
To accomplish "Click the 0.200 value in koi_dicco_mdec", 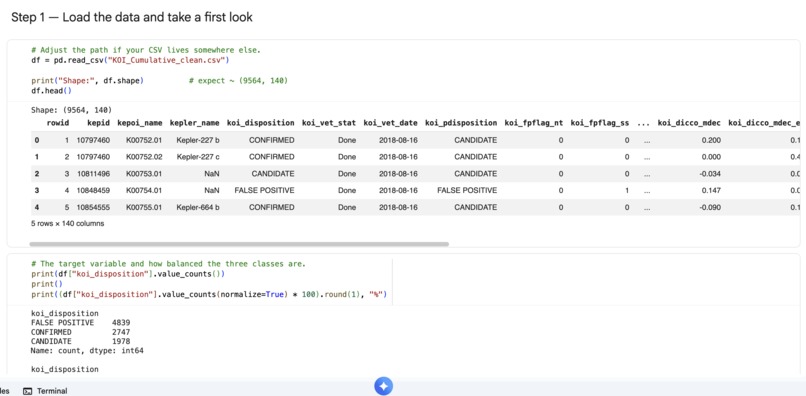I will click(712, 140).
